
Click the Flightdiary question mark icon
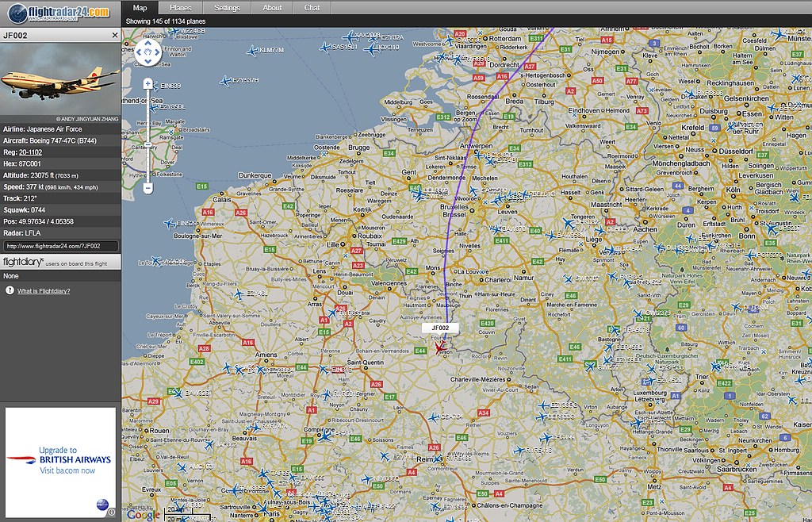click(10, 291)
